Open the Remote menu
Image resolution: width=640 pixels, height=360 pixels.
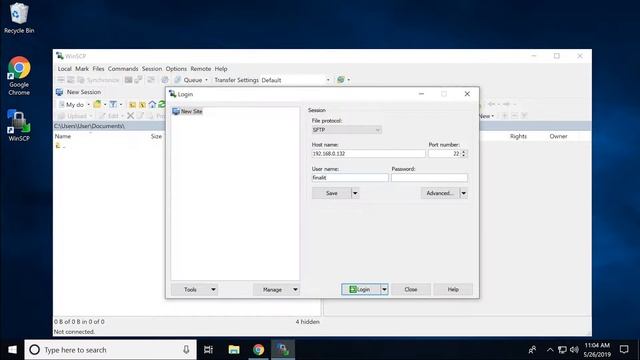[x=200, y=69]
